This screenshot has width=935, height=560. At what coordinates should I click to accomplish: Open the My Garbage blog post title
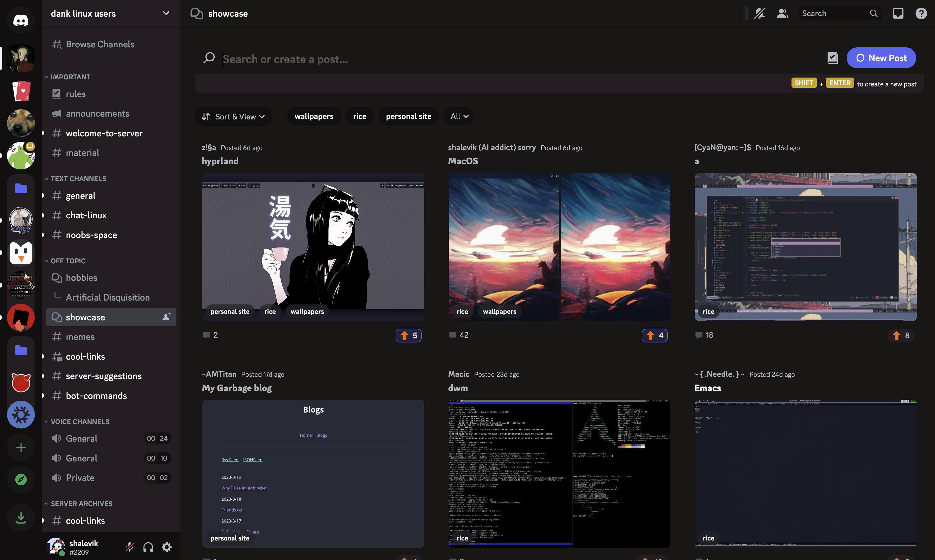237,388
